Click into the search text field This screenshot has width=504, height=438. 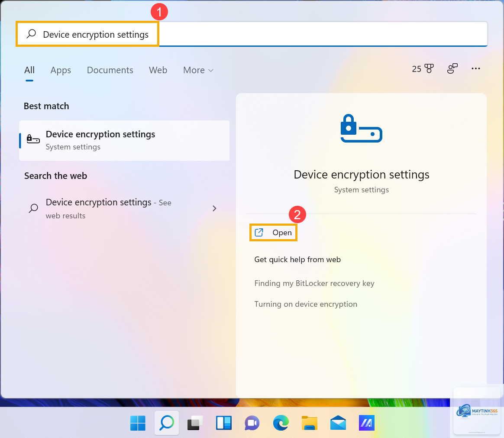(252, 34)
